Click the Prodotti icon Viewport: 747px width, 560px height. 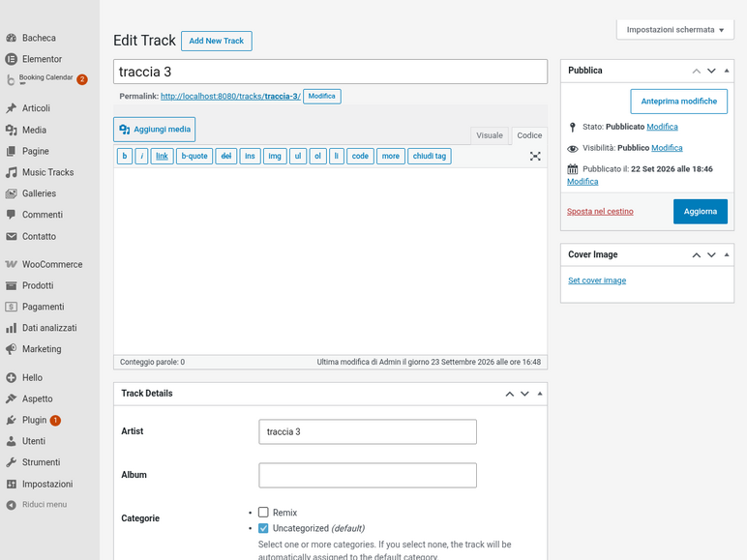(x=12, y=285)
